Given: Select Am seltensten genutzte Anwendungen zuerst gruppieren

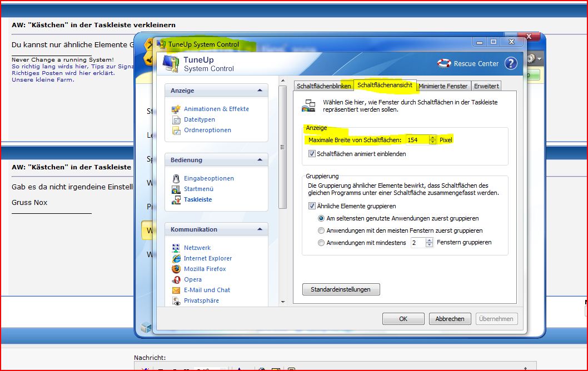Looking at the screenshot, I should point(321,218).
